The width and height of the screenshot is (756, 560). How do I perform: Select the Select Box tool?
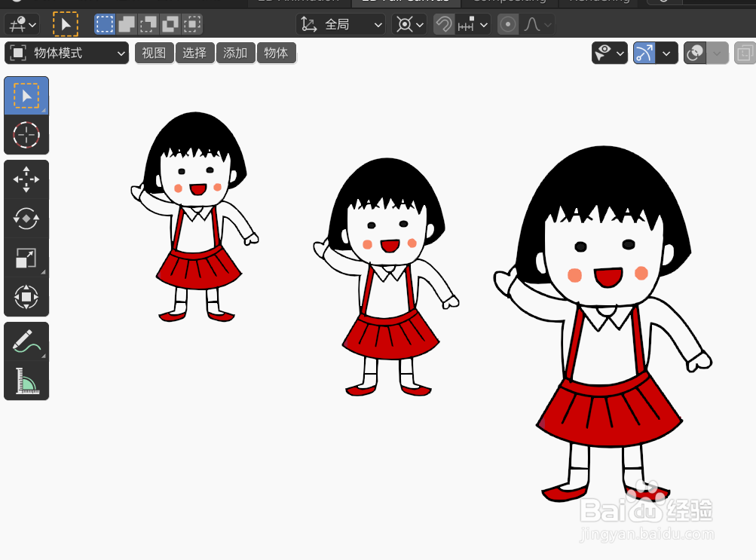point(26,96)
